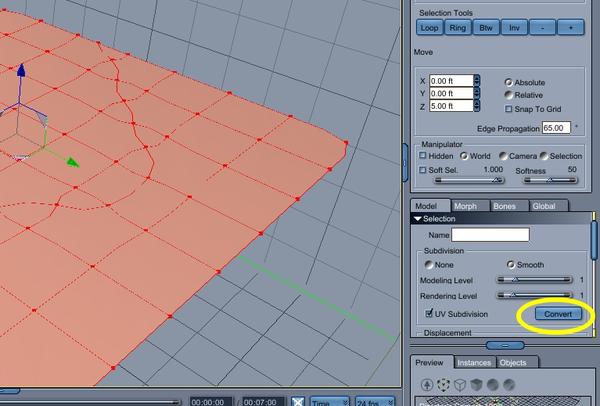Open the Time dropdown in timeline bar
Screen dimensions: 600x406
tap(329, 402)
